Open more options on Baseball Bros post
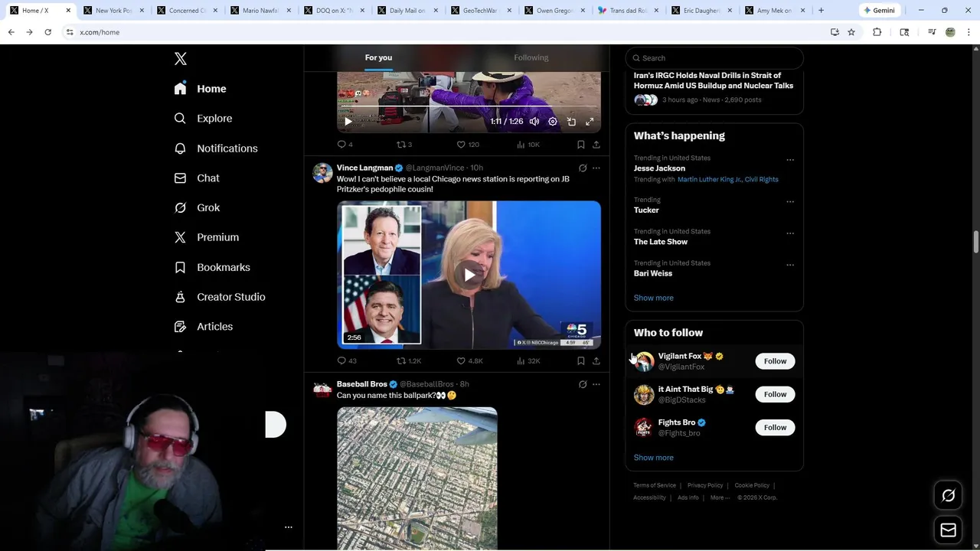 [x=596, y=384]
